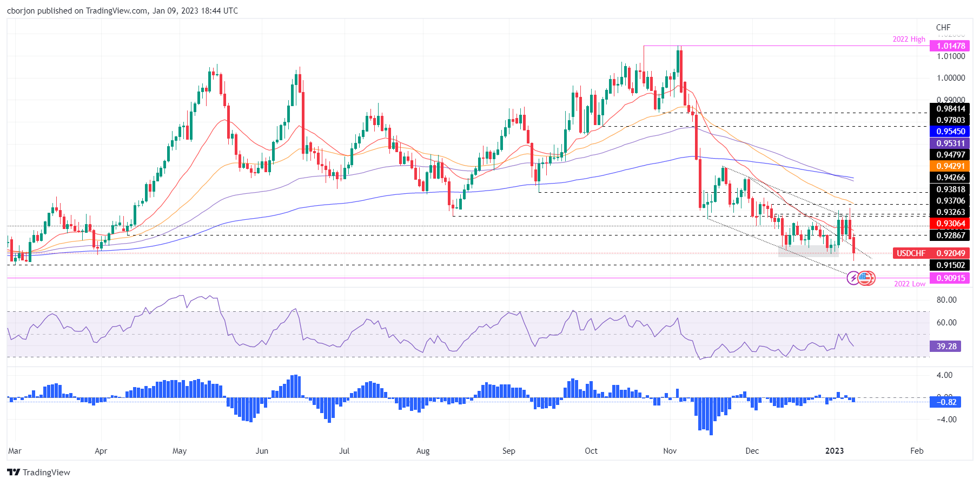Click the 0.91502 price level label
The image size is (980, 484).
950,265
